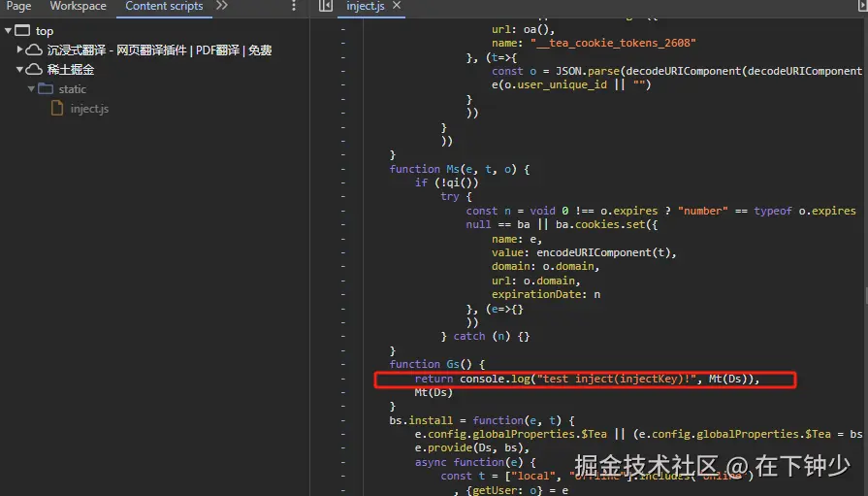
Task: Click the static folder icon
Action: tap(46, 89)
